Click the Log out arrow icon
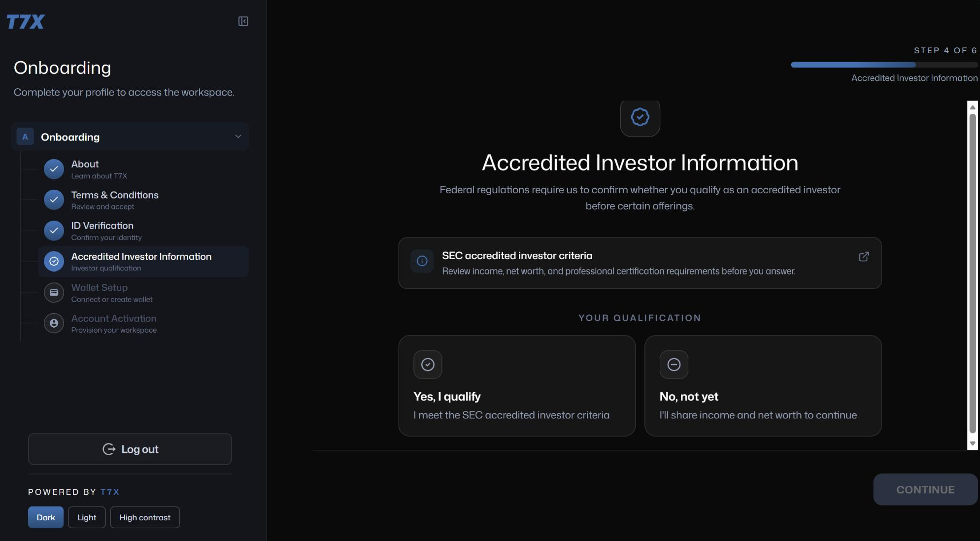 (108, 449)
